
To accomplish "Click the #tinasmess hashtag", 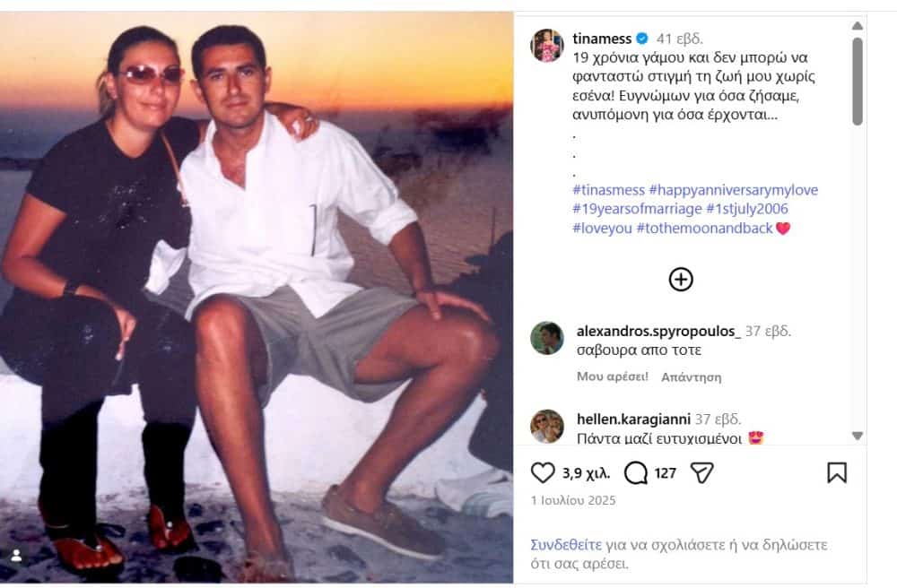I will tap(607, 190).
